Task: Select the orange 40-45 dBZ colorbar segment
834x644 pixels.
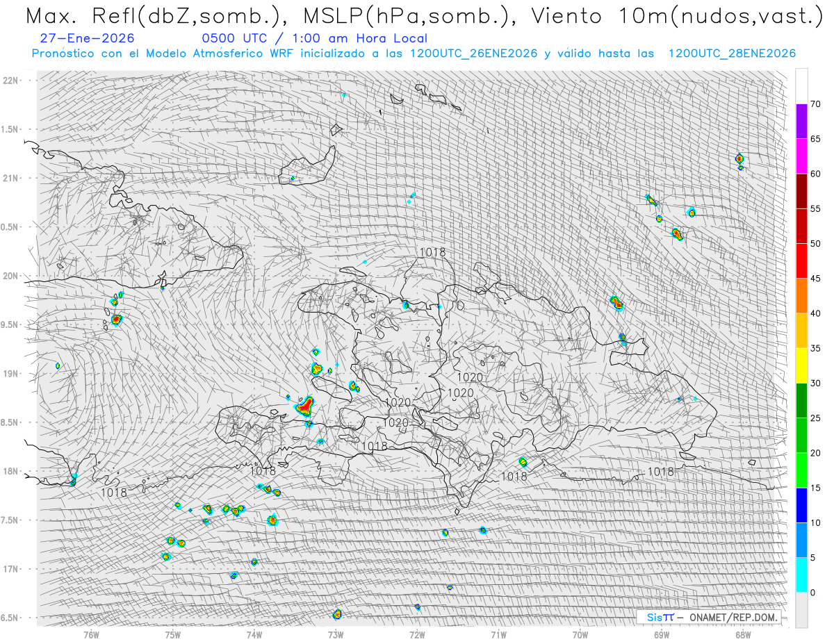Action: 801,296
